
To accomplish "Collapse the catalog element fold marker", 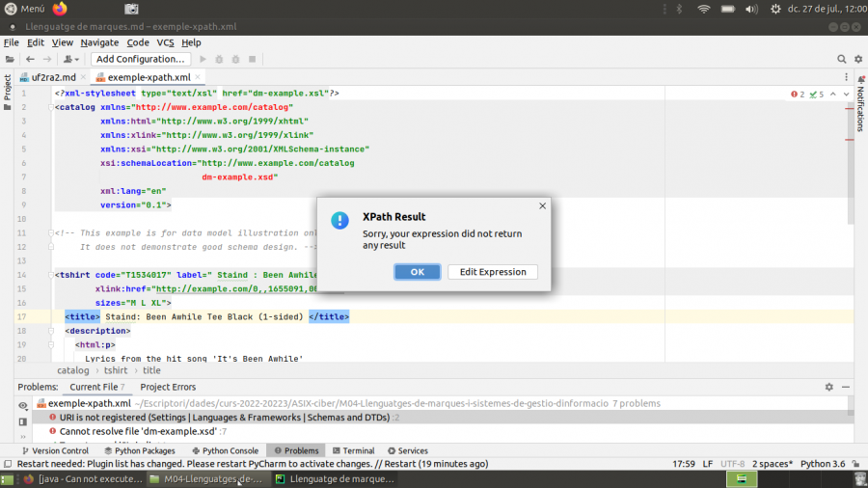I will (x=51, y=107).
